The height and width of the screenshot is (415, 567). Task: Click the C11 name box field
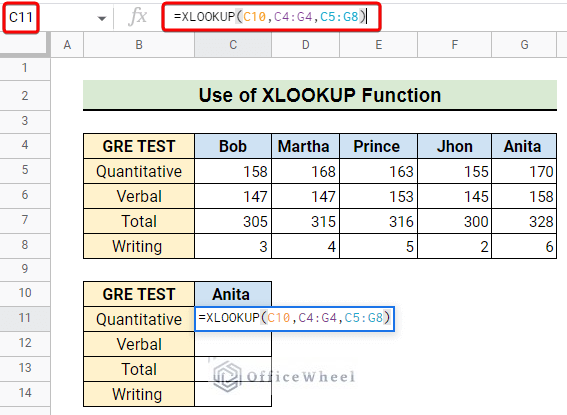click(x=21, y=17)
